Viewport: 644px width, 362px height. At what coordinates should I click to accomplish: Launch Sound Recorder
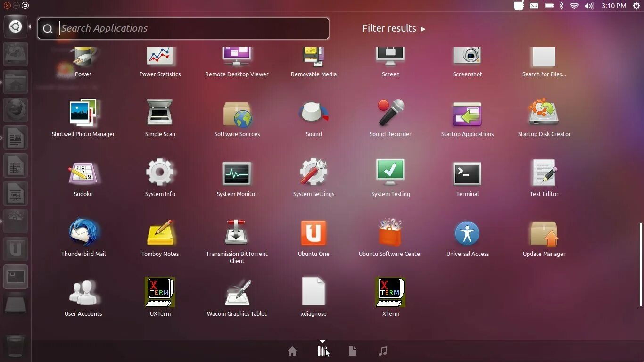(x=390, y=118)
